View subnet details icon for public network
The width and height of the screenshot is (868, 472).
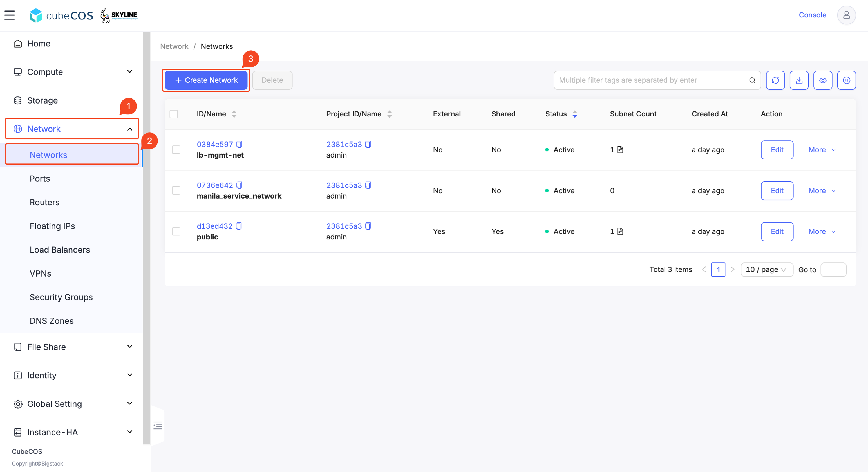click(620, 231)
